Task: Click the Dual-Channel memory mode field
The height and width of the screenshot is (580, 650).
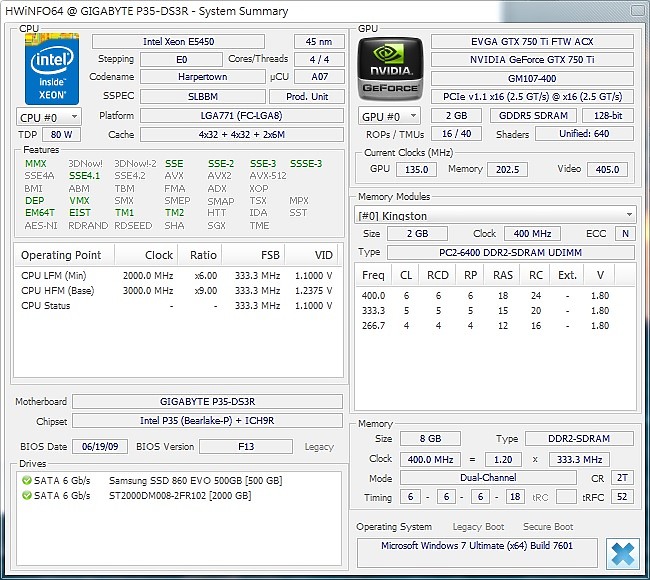Action: 488,478
